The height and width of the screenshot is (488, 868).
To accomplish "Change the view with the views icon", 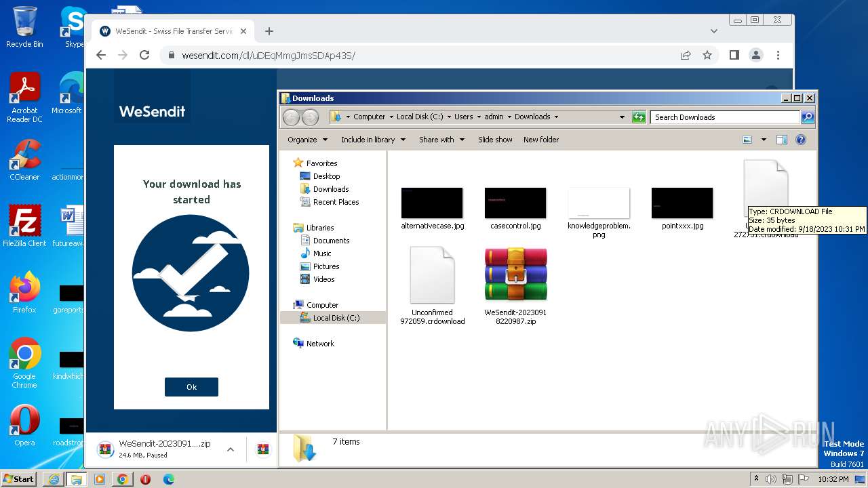I will (x=747, y=140).
